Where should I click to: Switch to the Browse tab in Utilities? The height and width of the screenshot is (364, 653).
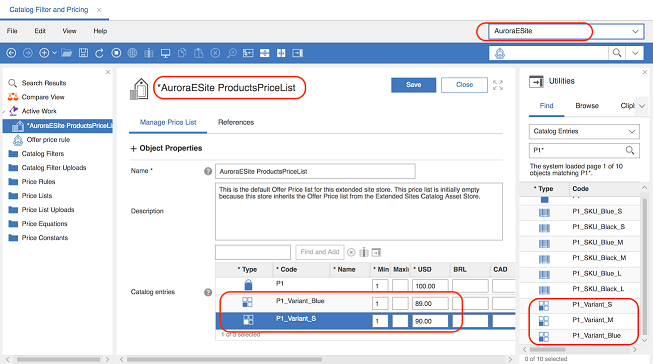587,106
